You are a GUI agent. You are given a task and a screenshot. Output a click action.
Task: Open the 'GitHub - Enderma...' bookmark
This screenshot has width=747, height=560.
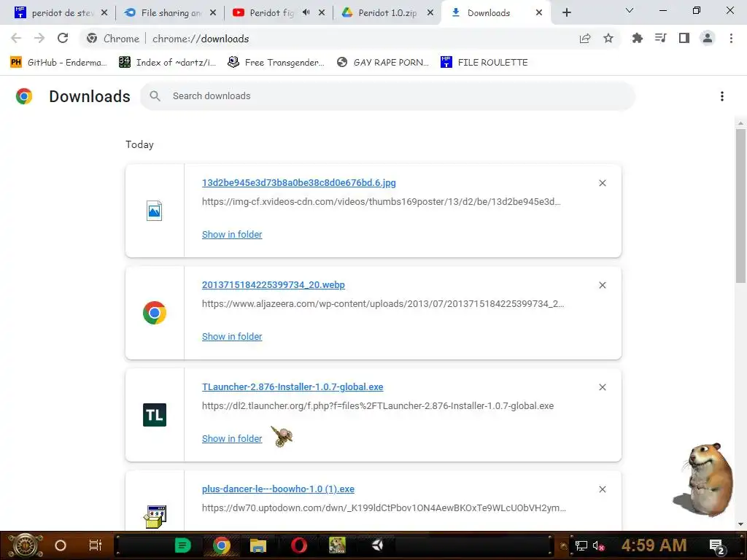(58, 63)
